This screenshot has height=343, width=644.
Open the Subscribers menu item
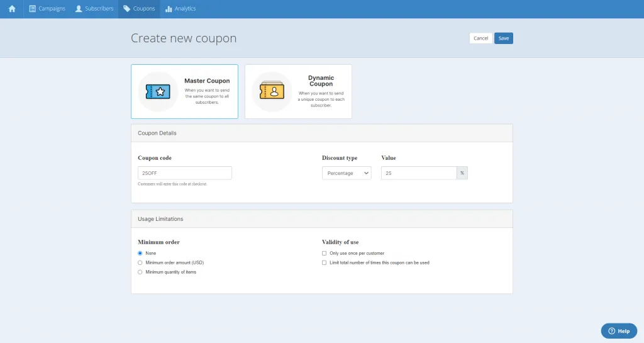[94, 9]
